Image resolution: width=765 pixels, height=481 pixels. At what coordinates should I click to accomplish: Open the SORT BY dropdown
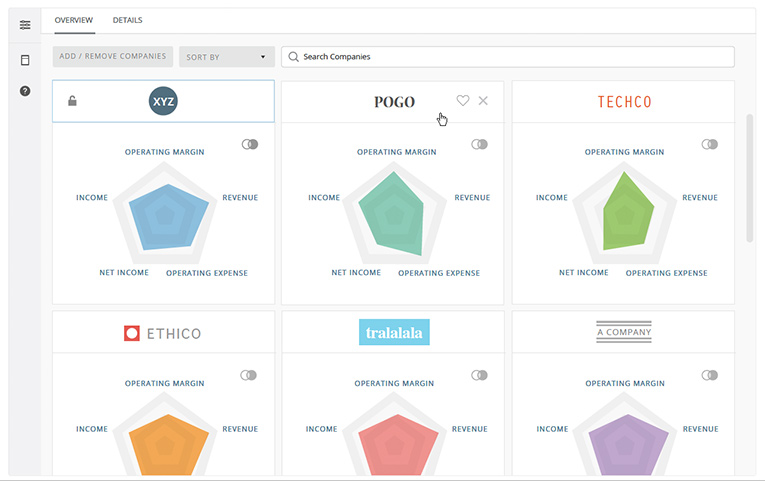click(x=227, y=57)
